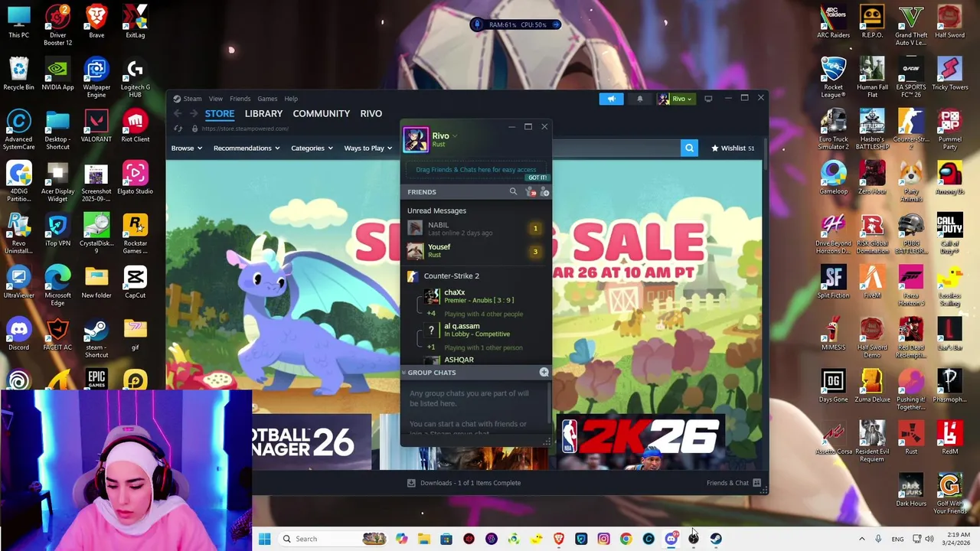The height and width of the screenshot is (551, 980).
Task: Click the GOT IT! button
Action: 537,178
